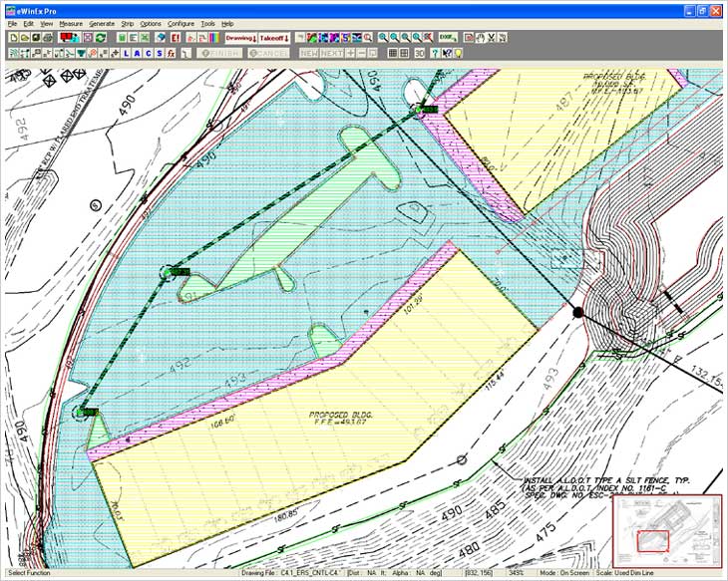Click the zoom icon with red X
The image size is (728, 581).
(428, 38)
